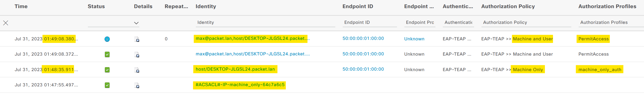Focus the Authorization Profiles filter field
Screen dimensions: 644x94
pyautogui.click(x=611, y=22)
